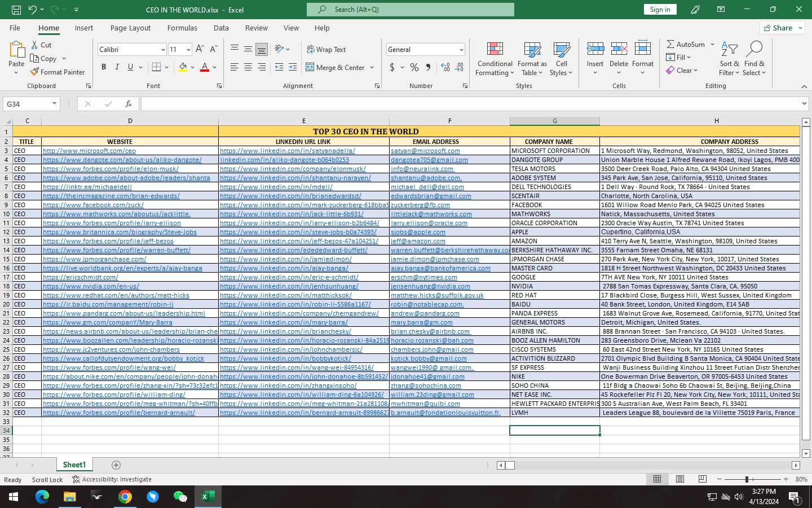Click the zoom slider handle
The height and width of the screenshot is (508, 812).
click(x=747, y=479)
